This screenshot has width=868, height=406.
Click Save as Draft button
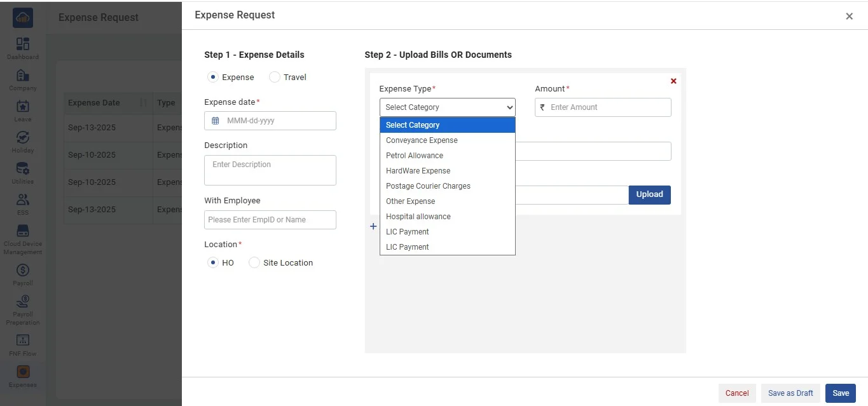[790, 393]
